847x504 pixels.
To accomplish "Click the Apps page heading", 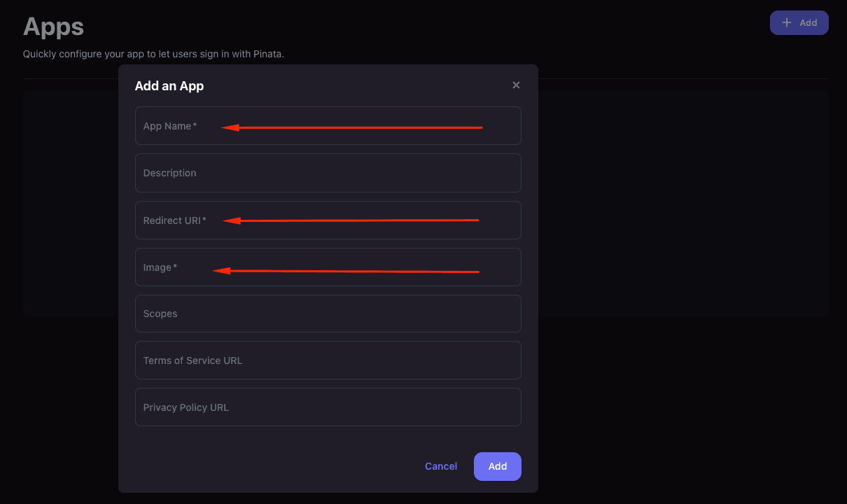I will (x=53, y=27).
